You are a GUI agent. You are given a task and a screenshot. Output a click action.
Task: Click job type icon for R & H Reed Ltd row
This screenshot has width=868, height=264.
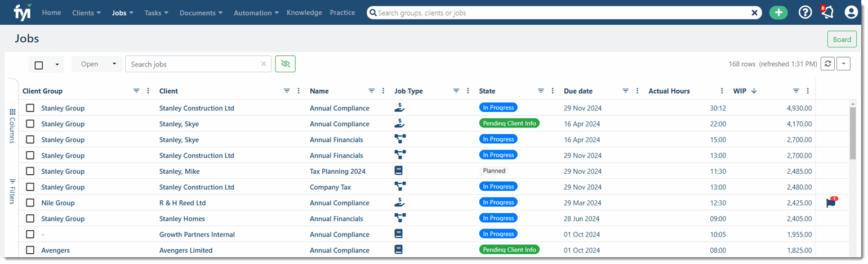click(399, 203)
